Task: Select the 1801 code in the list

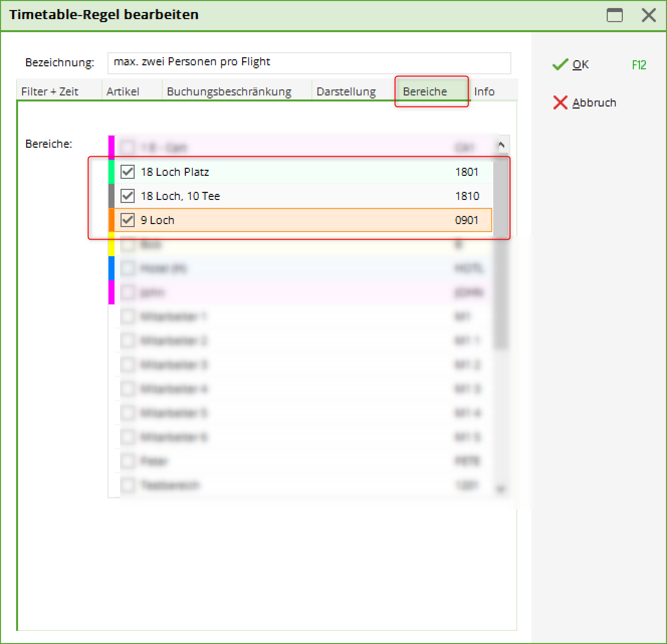Action: click(467, 172)
